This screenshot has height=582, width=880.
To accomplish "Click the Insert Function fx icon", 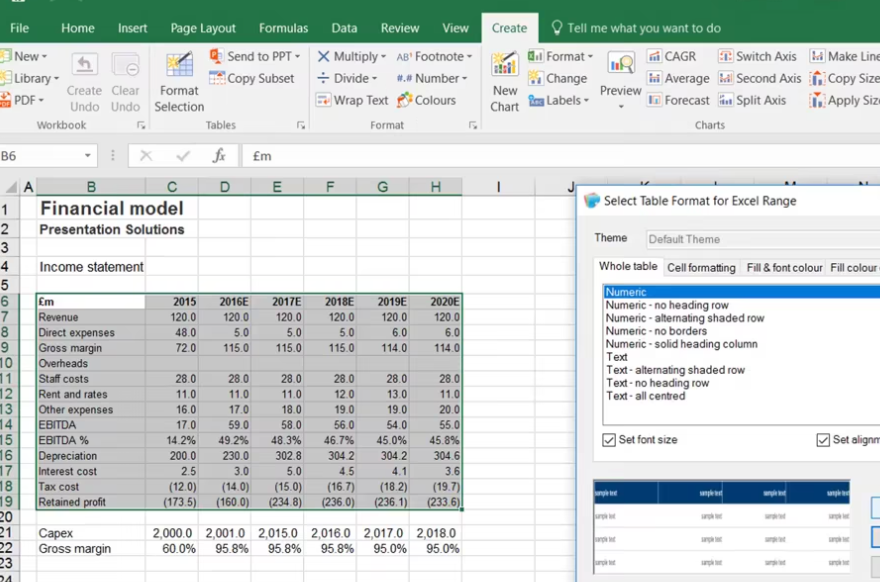I will pyautogui.click(x=219, y=155).
